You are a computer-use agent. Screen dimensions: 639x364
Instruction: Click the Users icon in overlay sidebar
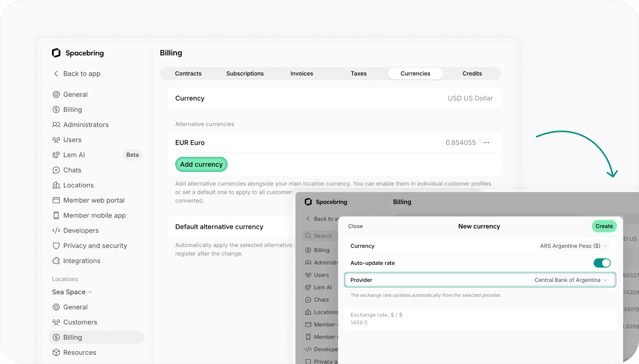coord(308,275)
